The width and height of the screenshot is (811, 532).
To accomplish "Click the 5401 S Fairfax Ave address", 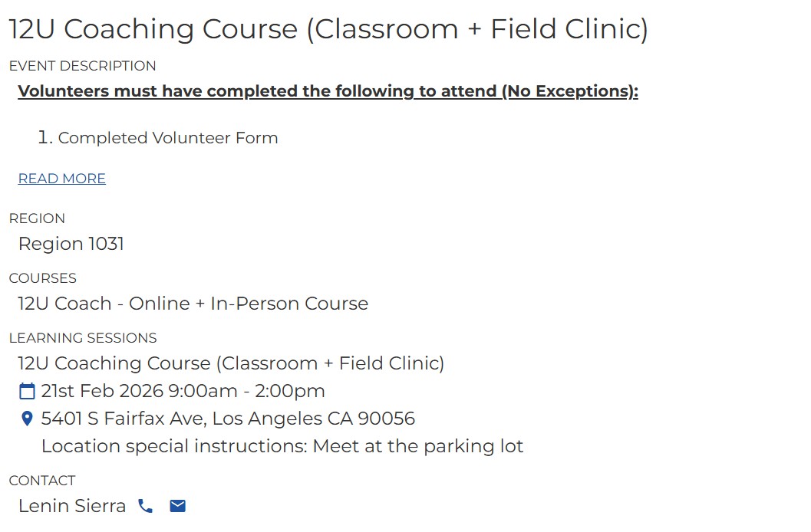I will [x=228, y=419].
